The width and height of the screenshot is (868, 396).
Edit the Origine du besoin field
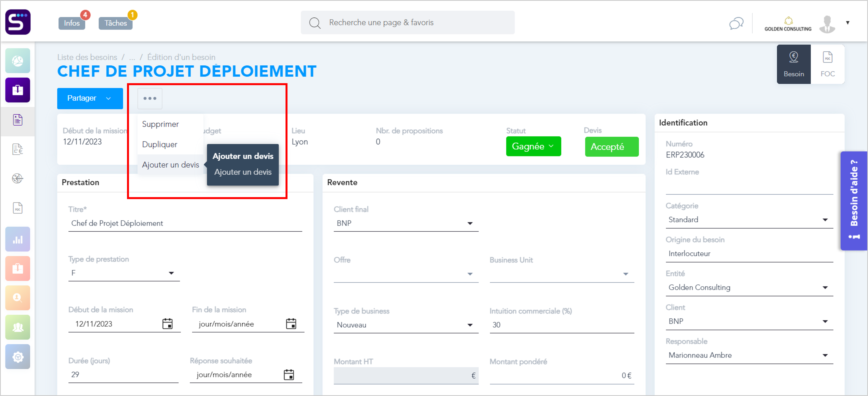pos(749,254)
